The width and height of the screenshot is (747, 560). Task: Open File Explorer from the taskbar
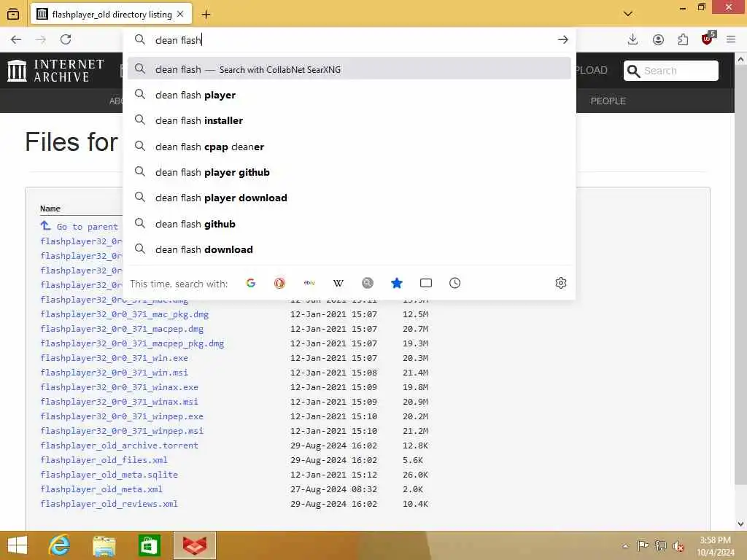104,545
